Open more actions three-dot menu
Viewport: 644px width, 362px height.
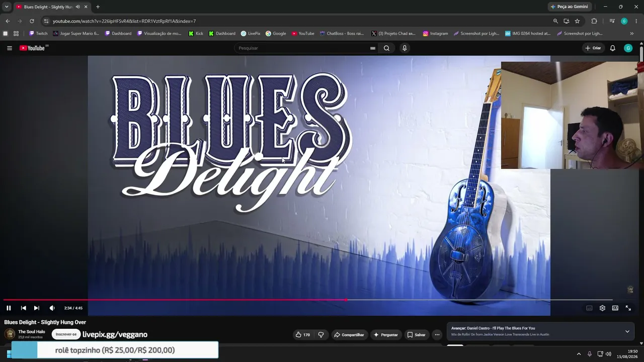click(x=437, y=335)
